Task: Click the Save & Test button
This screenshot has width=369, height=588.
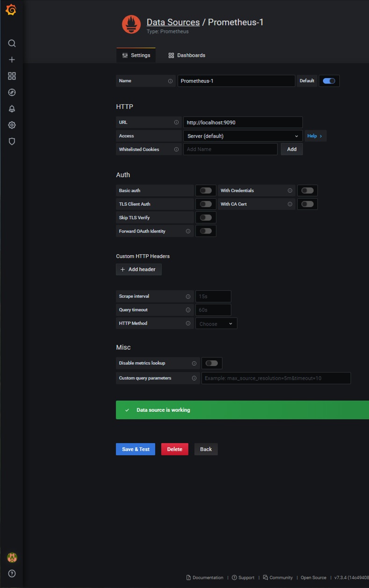Action: point(136,449)
